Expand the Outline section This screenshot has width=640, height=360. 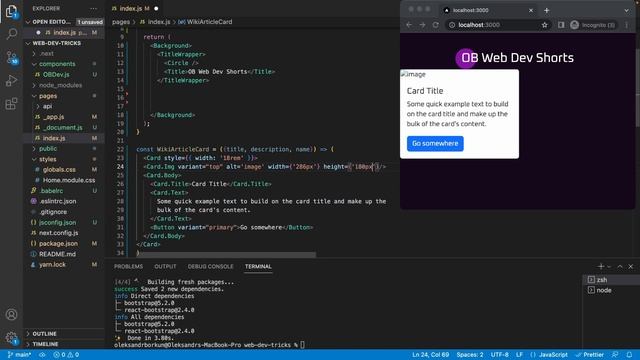44,333
